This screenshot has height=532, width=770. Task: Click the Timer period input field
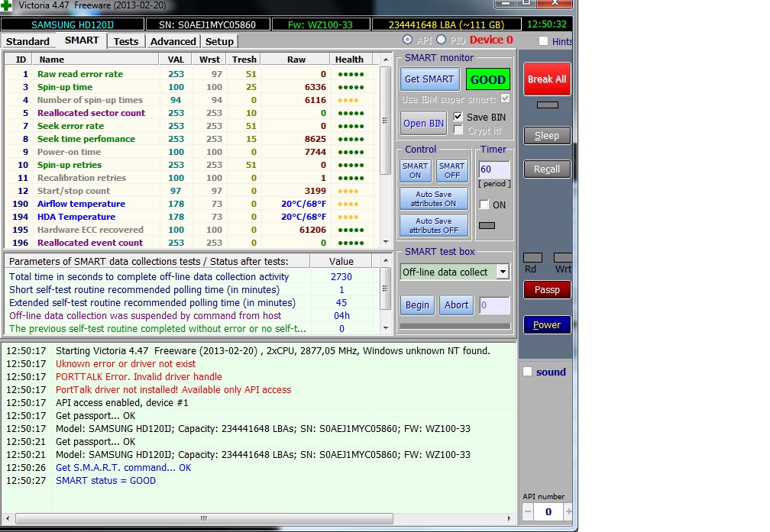[x=493, y=169]
